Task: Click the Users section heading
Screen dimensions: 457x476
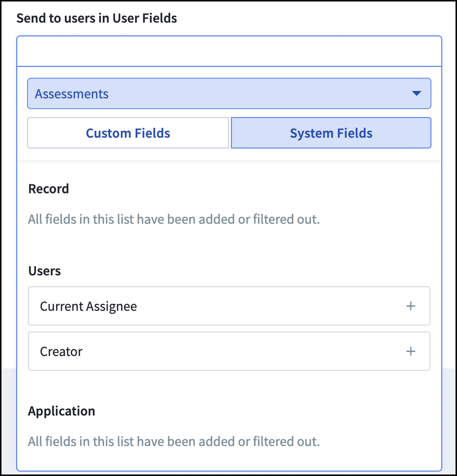Action: [45, 271]
